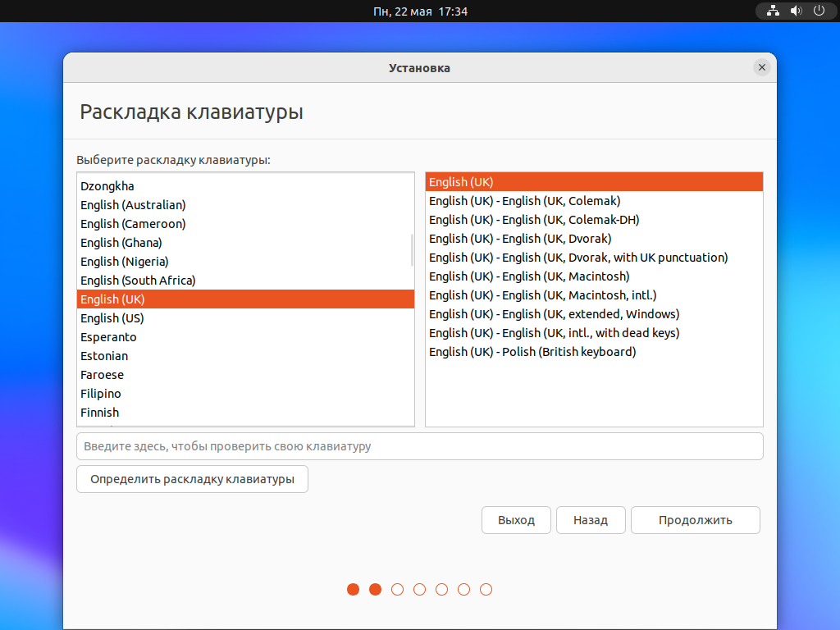Screen dimensions: 840x630
Task: Open the network icon in the top bar
Action: (x=772, y=11)
